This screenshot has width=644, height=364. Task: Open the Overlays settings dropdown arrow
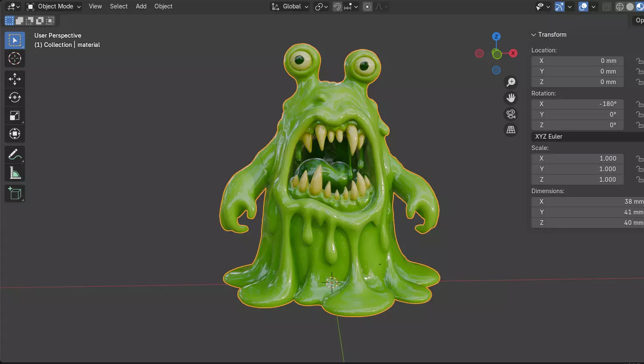[593, 7]
